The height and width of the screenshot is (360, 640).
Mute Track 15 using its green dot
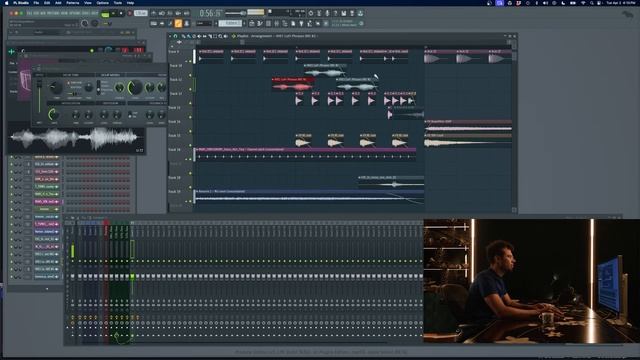(x=190, y=145)
